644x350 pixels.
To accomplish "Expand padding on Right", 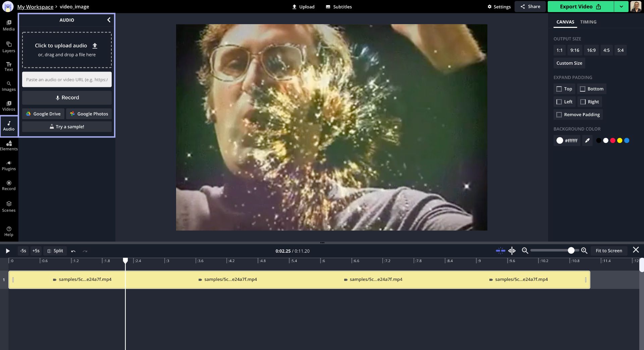I will point(590,102).
